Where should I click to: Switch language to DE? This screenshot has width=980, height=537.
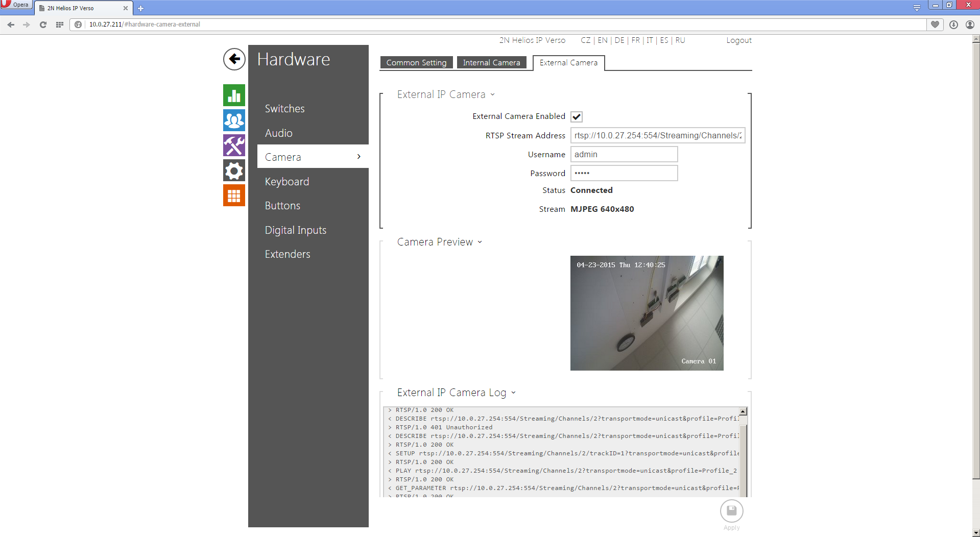point(619,40)
